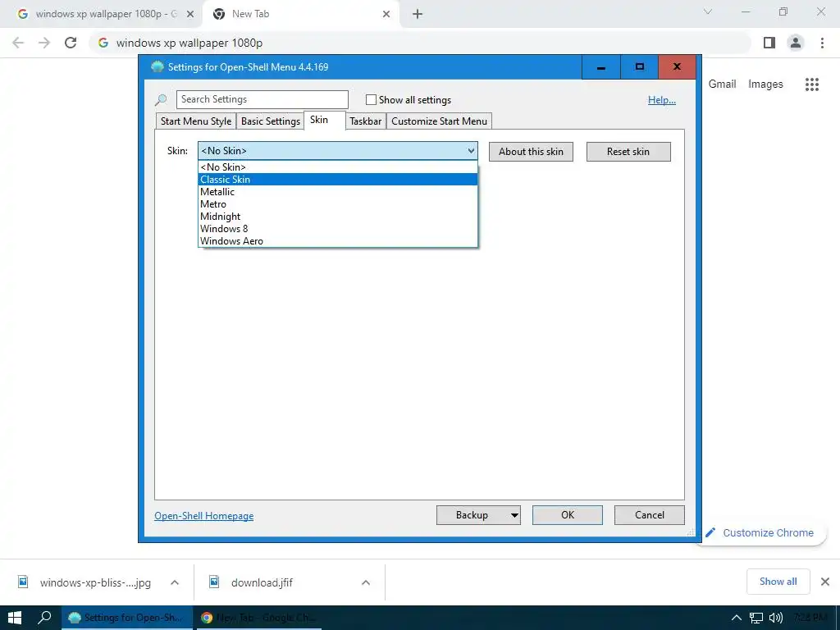
Task: Click the magnifier icon beside Search Settings
Action: pyautogui.click(x=161, y=99)
